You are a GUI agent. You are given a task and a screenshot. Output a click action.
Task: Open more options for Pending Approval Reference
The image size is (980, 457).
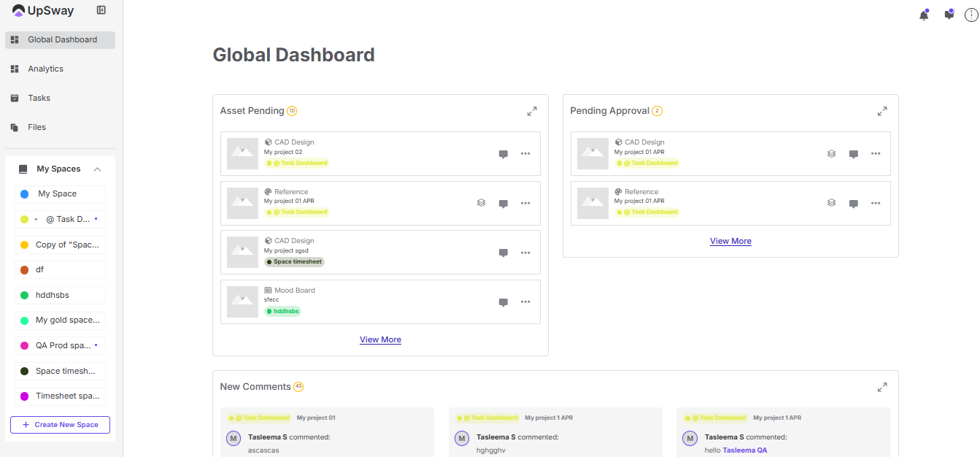(x=876, y=204)
